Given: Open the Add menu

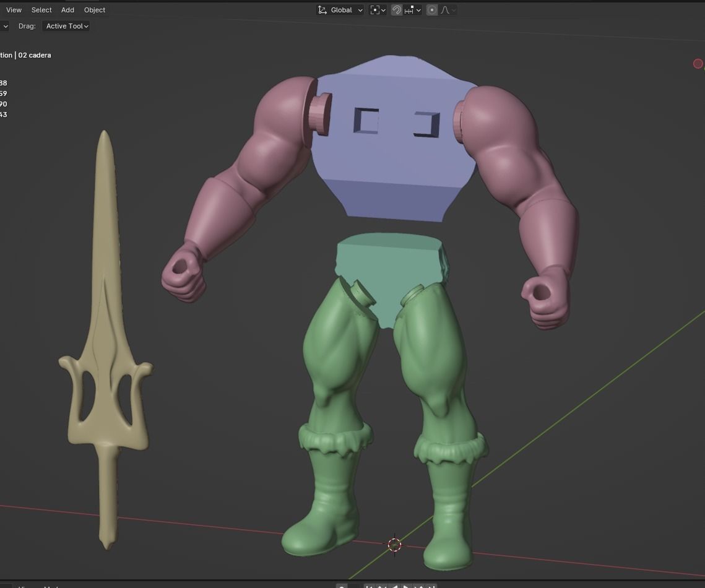Looking at the screenshot, I should [67, 10].
